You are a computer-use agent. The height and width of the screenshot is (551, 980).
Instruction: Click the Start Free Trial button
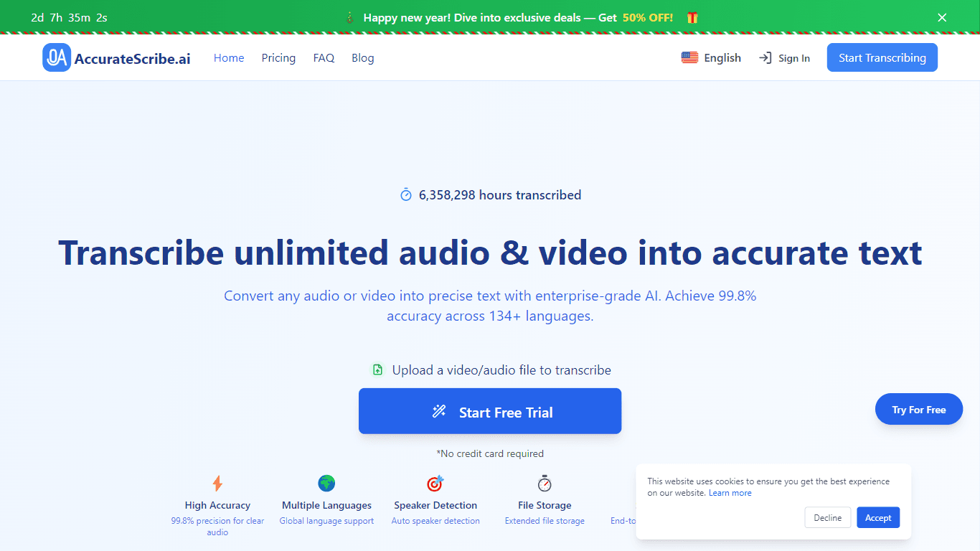pyautogui.click(x=490, y=411)
